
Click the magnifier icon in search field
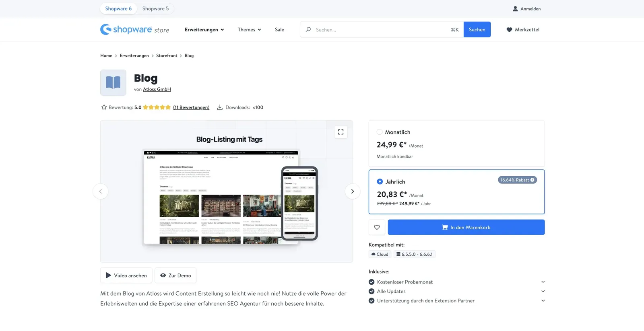pos(308,29)
